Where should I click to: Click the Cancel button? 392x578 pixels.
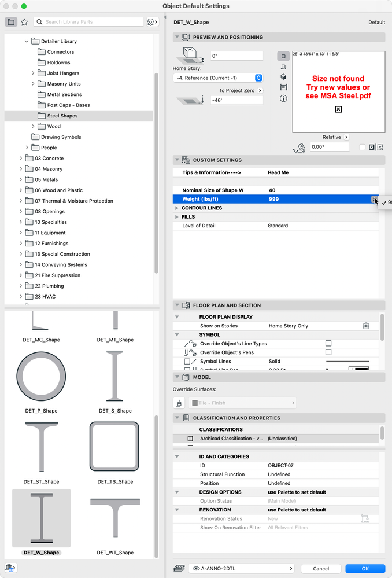tap(321, 568)
